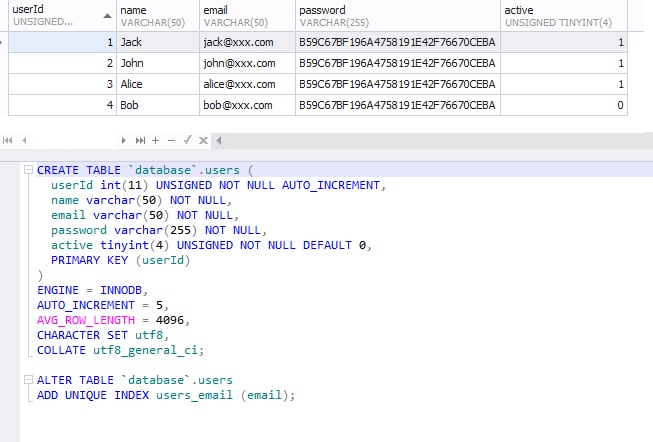Click utf8_general_ci collation text
This screenshot has height=442, width=653.
pos(145,350)
